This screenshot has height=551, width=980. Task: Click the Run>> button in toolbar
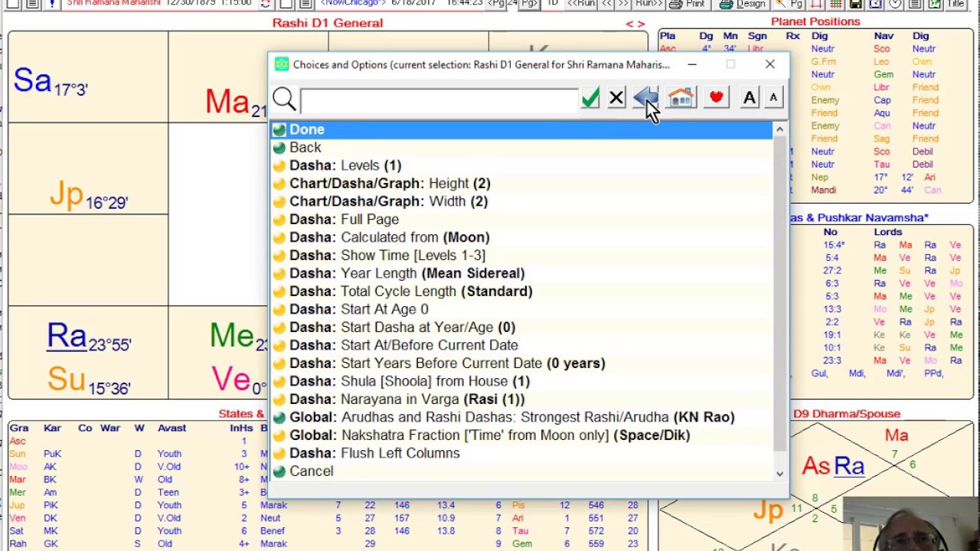click(648, 4)
